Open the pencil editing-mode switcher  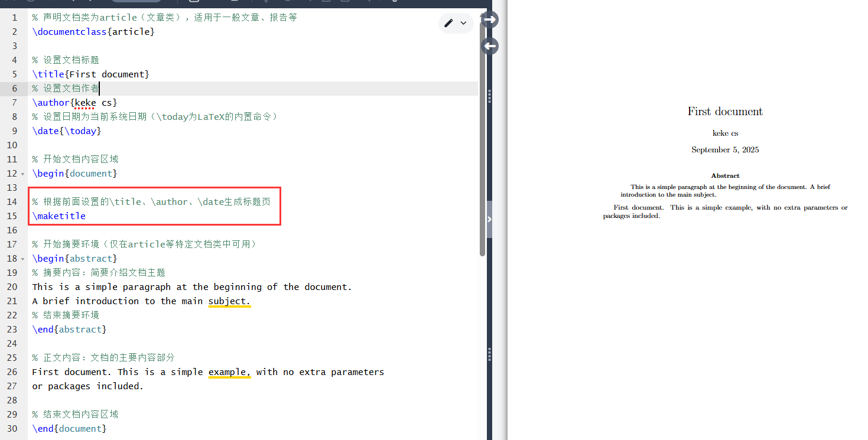[x=456, y=23]
